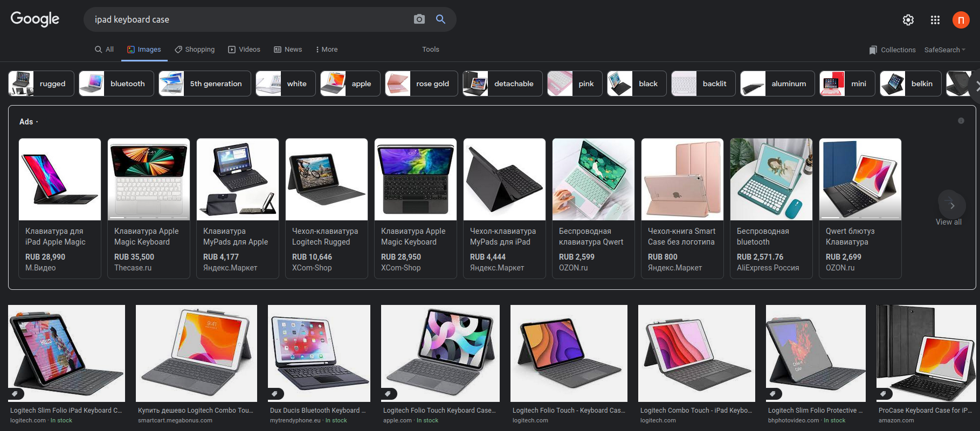The width and height of the screenshot is (980, 431).
Task: Click product tag badge on Dux Ducis image
Action: pyautogui.click(x=275, y=394)
